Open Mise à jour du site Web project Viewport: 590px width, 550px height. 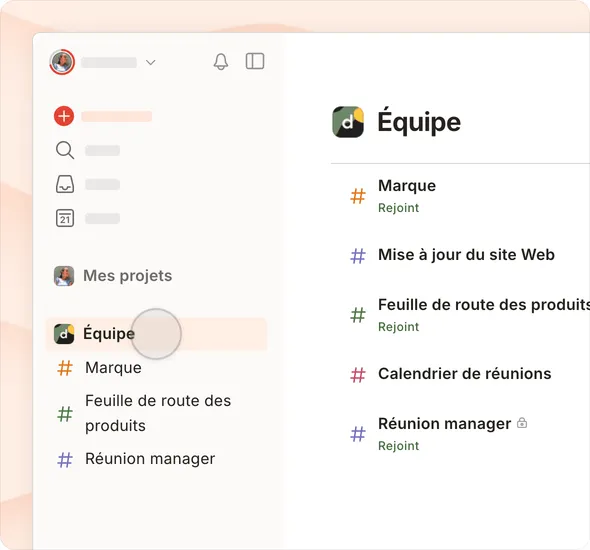click(466, 255)
